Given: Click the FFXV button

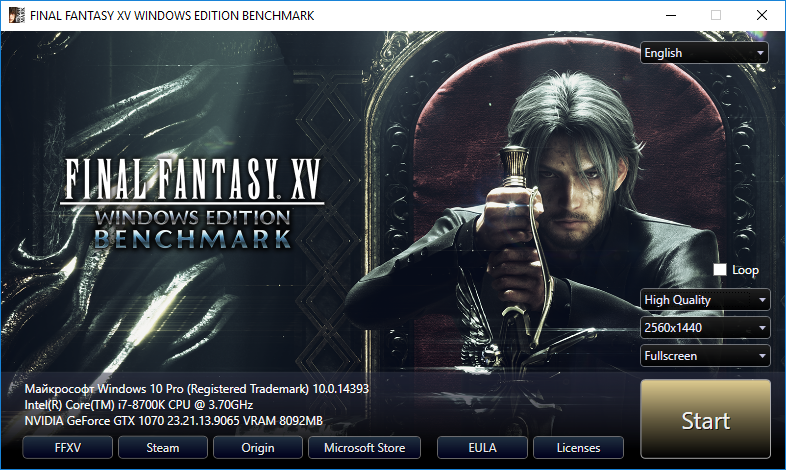Looking at the screenshot, I should tap(68, 447).
